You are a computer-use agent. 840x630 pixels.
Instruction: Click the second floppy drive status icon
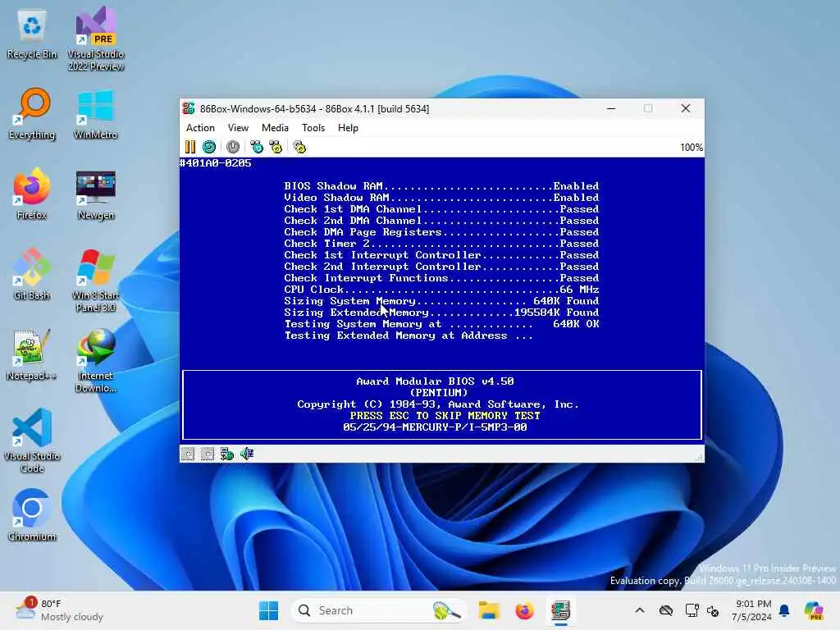[x=208, y=454]
